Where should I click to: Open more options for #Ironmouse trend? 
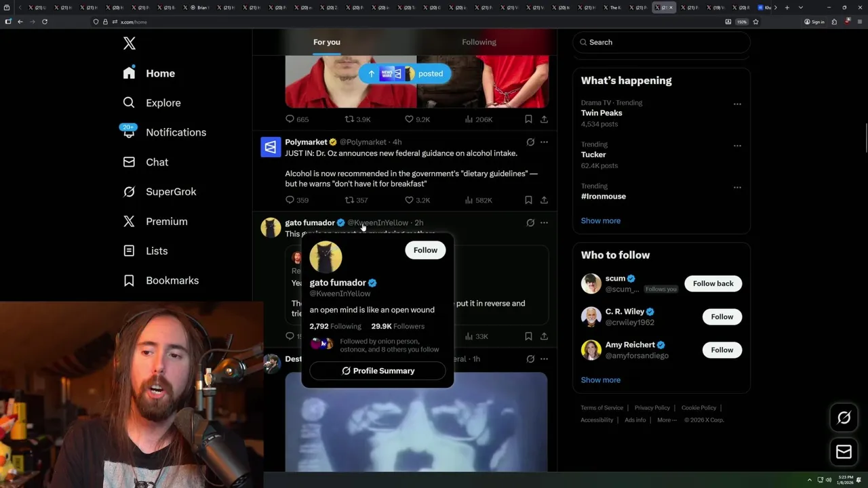[737, 187]
